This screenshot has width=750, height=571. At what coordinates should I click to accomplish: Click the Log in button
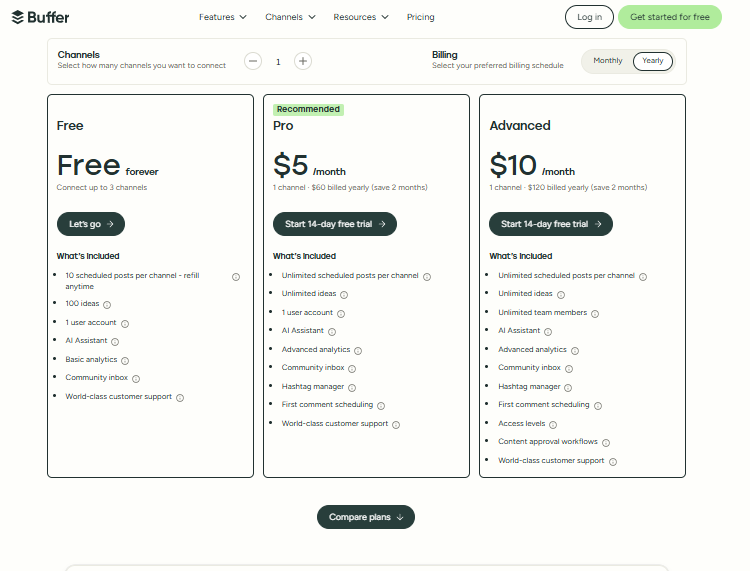tap(589, 17)
